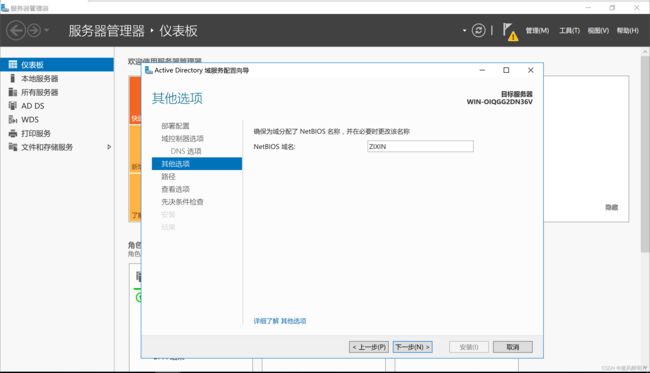Click the 文件和存储服务 sidebar icon
This screenshot has width=650, height=373.
(13, 147)
